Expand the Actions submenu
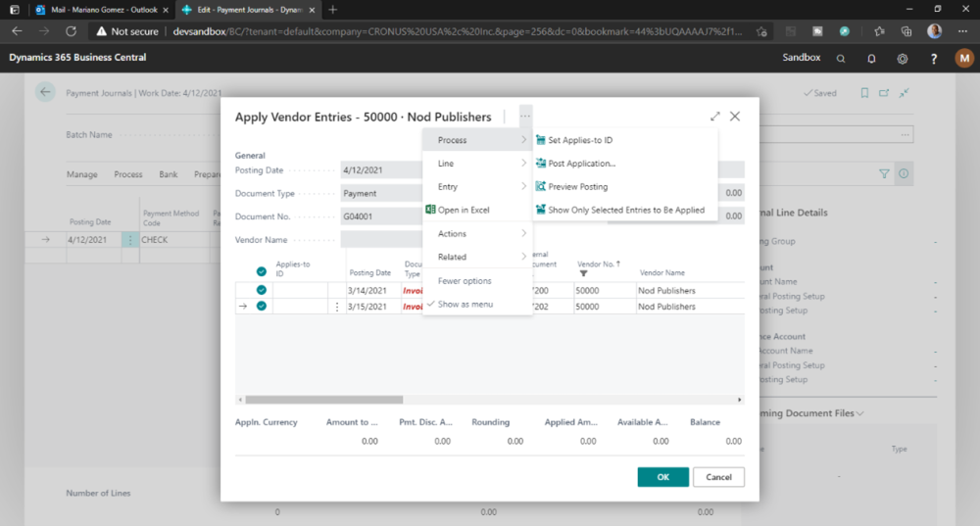The image size is (980, 526). [477, 234]
